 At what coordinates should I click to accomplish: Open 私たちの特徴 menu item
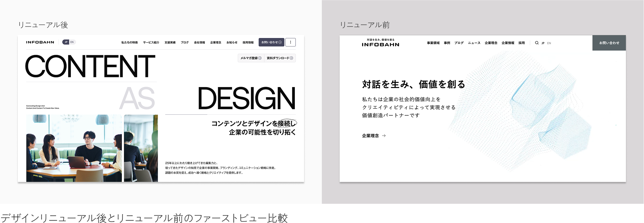point(129,43)
